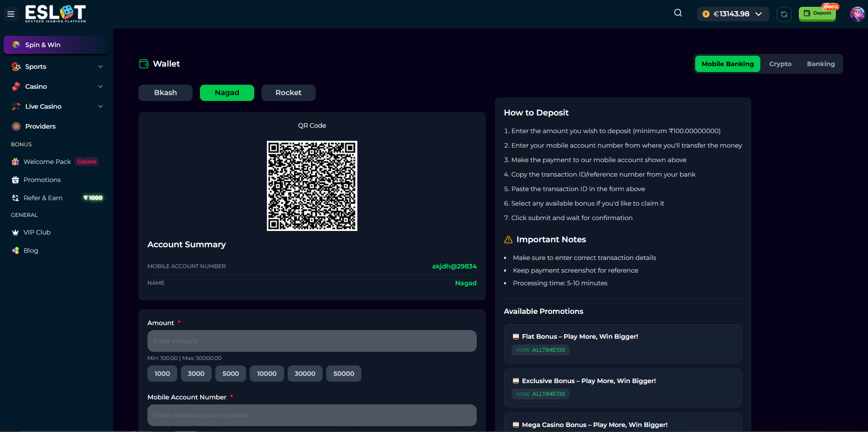This screenshot has height=432, width=868.
Task: Click the mobile account number field
Action: point(312,415)
